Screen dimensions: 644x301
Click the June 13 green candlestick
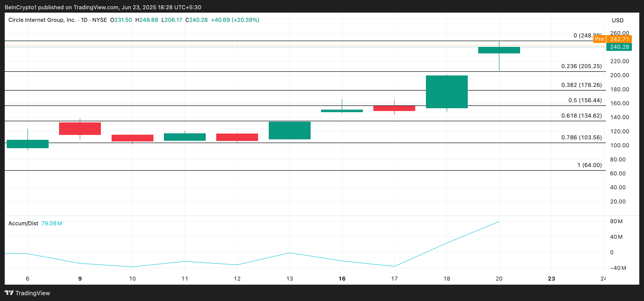coord(289,130)
